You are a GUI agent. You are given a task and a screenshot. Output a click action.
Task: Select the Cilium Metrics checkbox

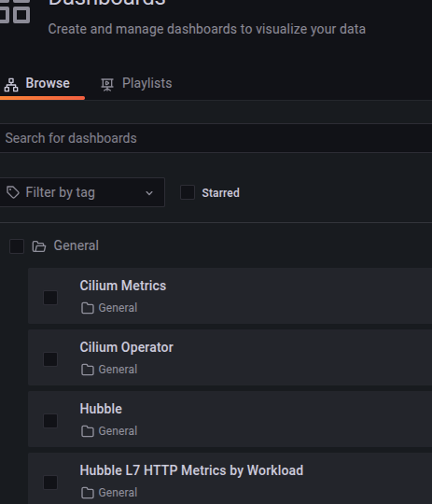pos(50,298)
